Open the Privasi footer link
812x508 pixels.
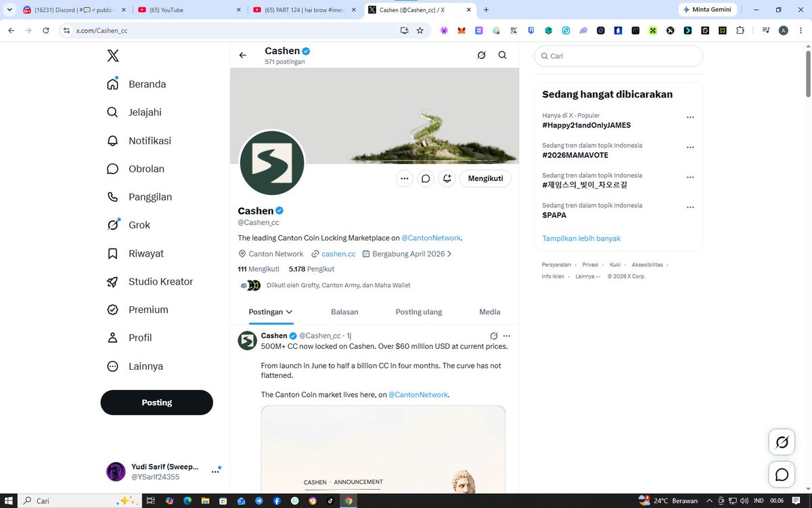(590, 265)
